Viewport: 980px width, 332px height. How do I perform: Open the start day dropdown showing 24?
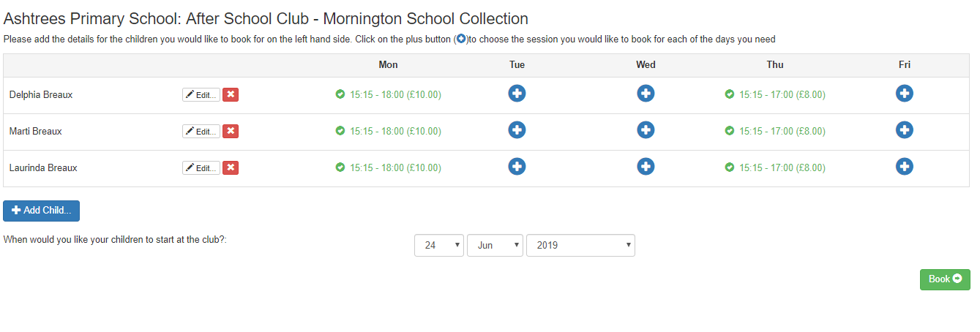click(439, 245)
